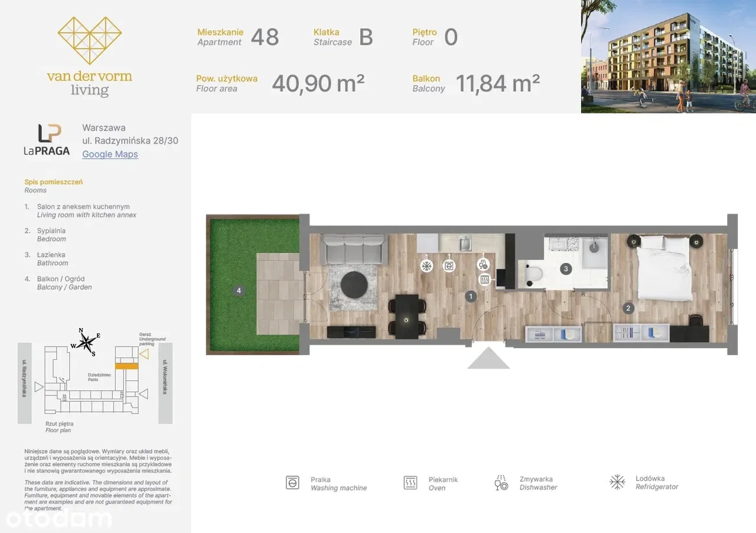Click the washing machine icon in the legend
756x533 pixels.
pos(292,483)
